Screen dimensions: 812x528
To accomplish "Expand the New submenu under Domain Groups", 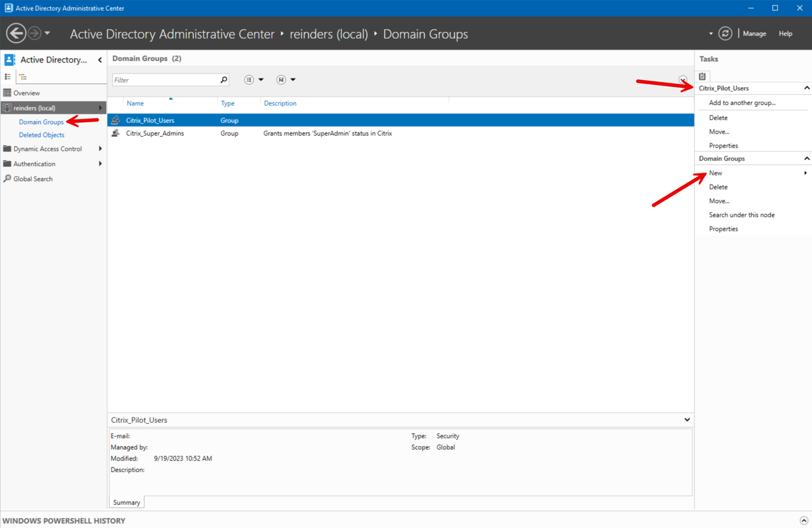I will click(805, 173).
